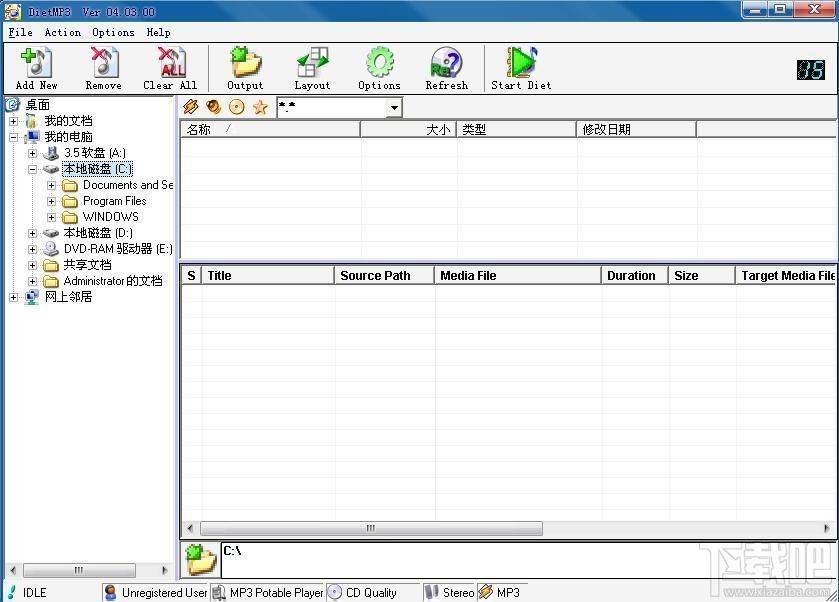Image resolution: width=839 pixels, height=602 pixels.
Task: Expand the WINDOWS folder node
Action: 51,217
